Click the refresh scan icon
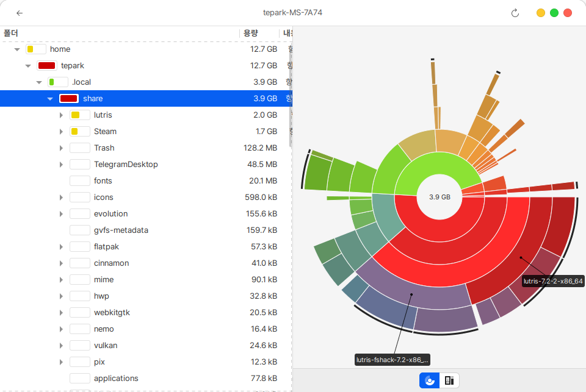586x392 pixels. point(515,13)
